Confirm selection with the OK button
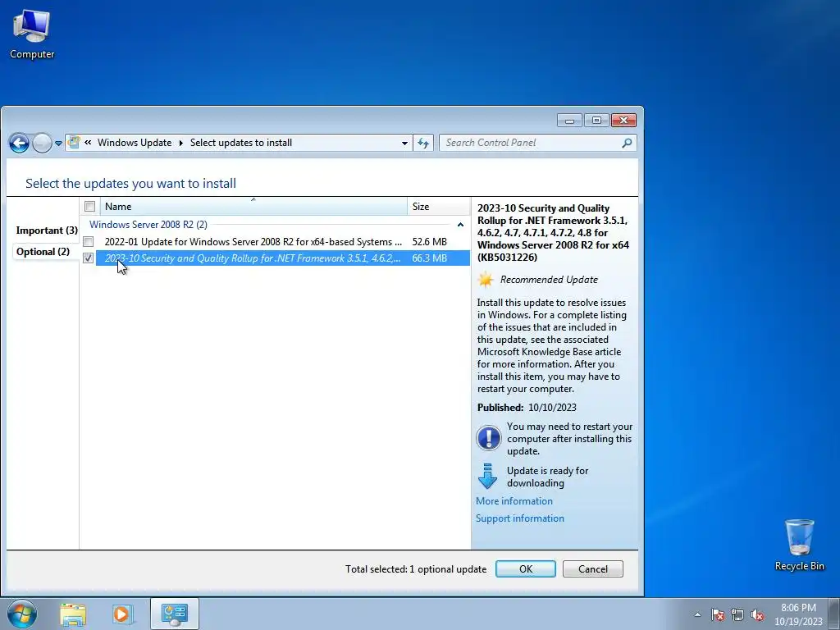 click(x=526, y=569)
